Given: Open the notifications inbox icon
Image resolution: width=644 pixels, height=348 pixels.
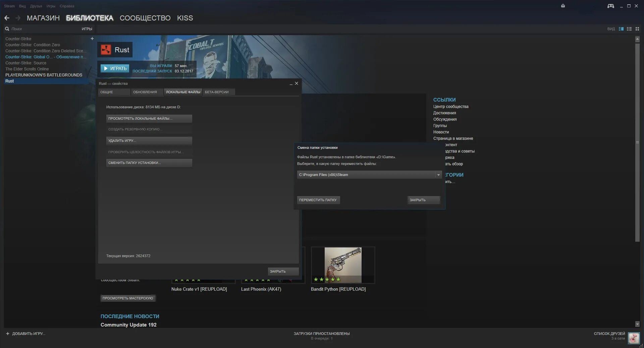Looking at the screenshot, I should pyautogui.click(x=563, y=6).
